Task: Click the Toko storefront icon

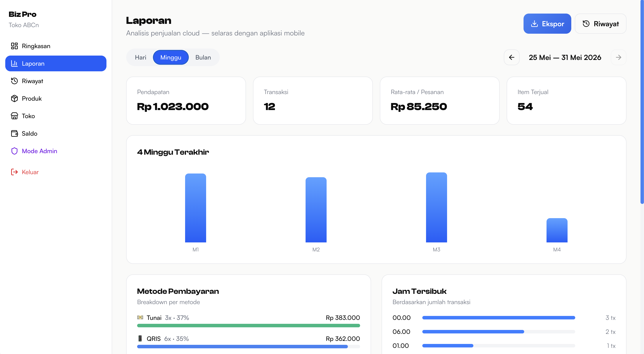Action: (x=14, y=116)
